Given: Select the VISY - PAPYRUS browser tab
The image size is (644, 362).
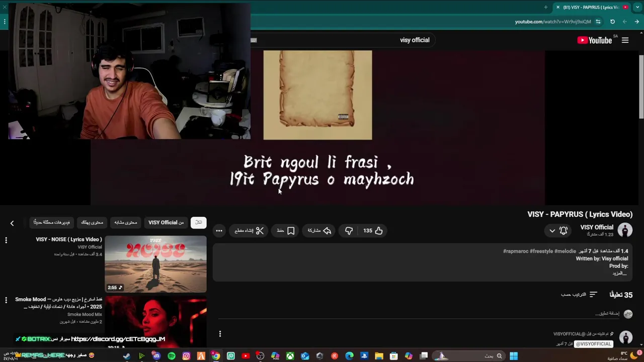Looking at the screenshot, I should point(592,7).
